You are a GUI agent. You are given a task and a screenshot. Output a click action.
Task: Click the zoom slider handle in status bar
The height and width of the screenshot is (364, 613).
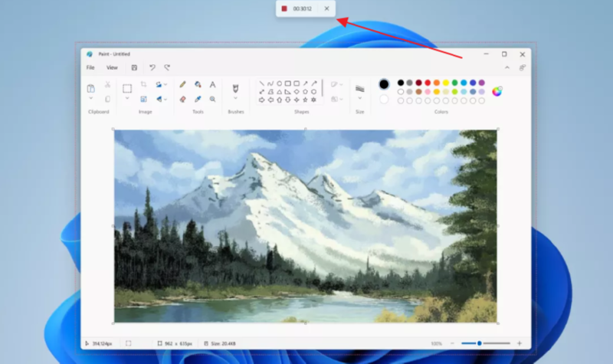(x=480, y=343)
